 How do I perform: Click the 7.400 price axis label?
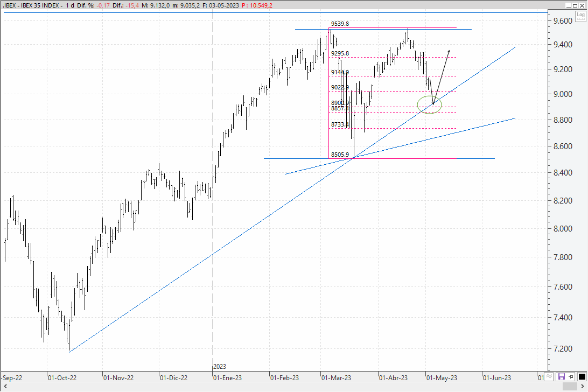[x=563, y=318]
